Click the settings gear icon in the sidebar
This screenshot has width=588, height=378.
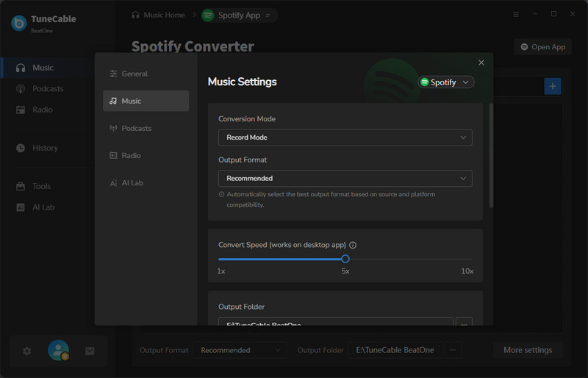tap(27, 352)
